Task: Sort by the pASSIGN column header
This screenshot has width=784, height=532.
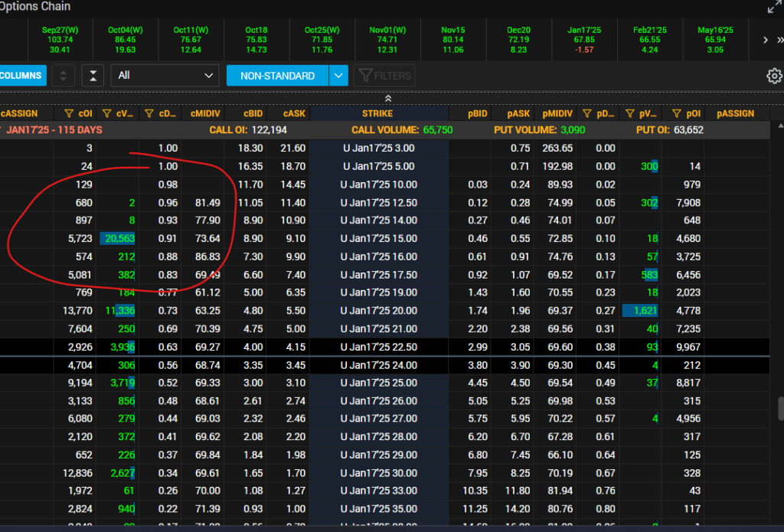Action: [735, 113]
